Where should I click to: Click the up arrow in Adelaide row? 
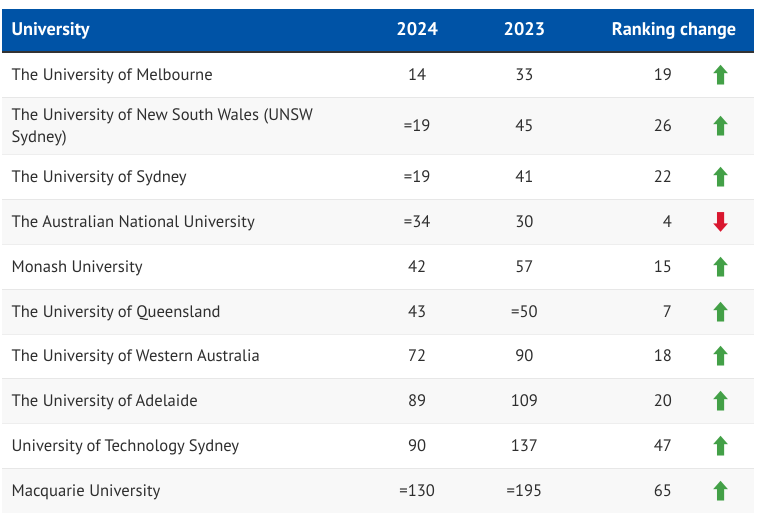[x=720, y=401]
